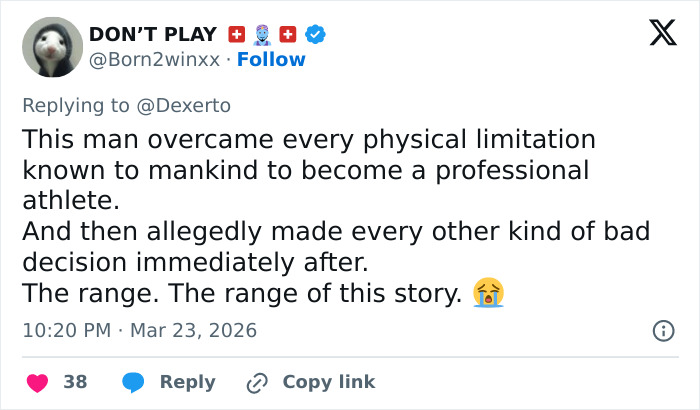Viewport: 700px width, 410px height.
Task: Click the emoji between the red crosses
Action: click(x=263, y=35)
